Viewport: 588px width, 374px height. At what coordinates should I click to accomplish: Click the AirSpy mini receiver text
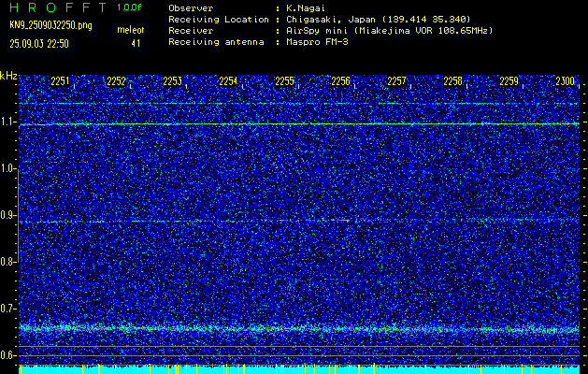pos(389,31)
